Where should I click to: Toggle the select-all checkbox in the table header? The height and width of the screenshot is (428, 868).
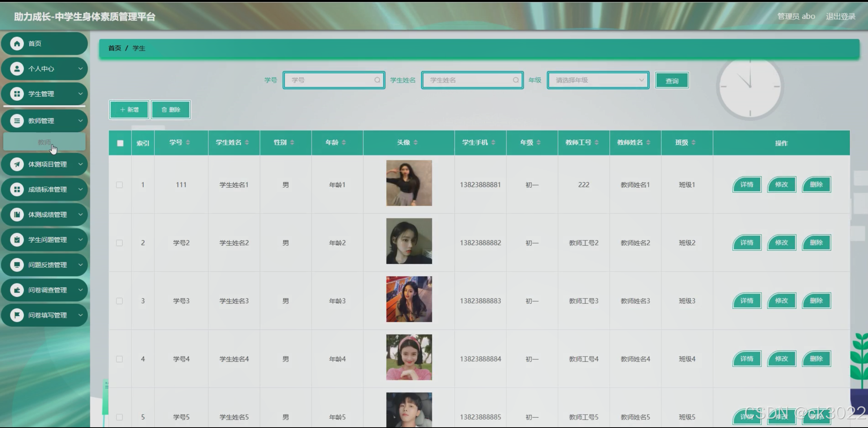[120, 143]
